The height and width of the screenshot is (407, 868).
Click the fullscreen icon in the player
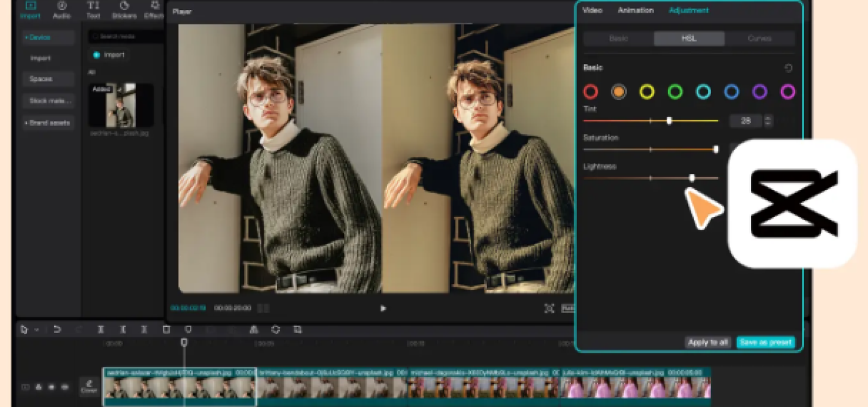pyautogui.click(x=549, y=308)
